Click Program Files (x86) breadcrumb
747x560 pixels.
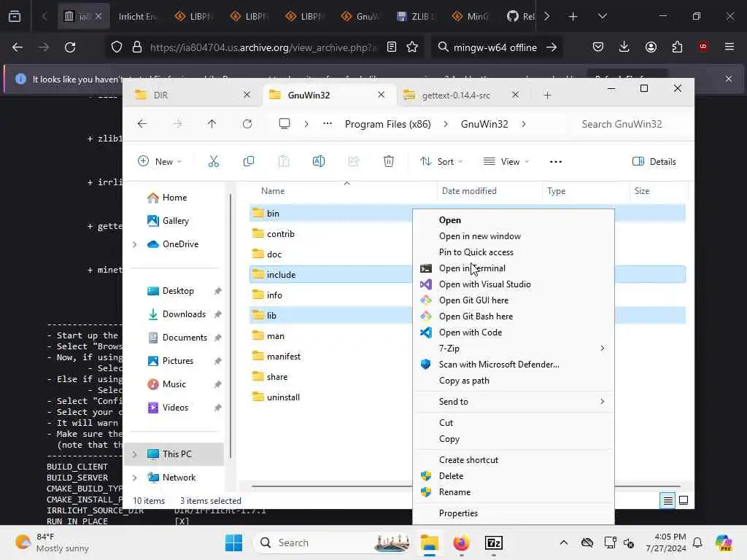click(388, 124)
